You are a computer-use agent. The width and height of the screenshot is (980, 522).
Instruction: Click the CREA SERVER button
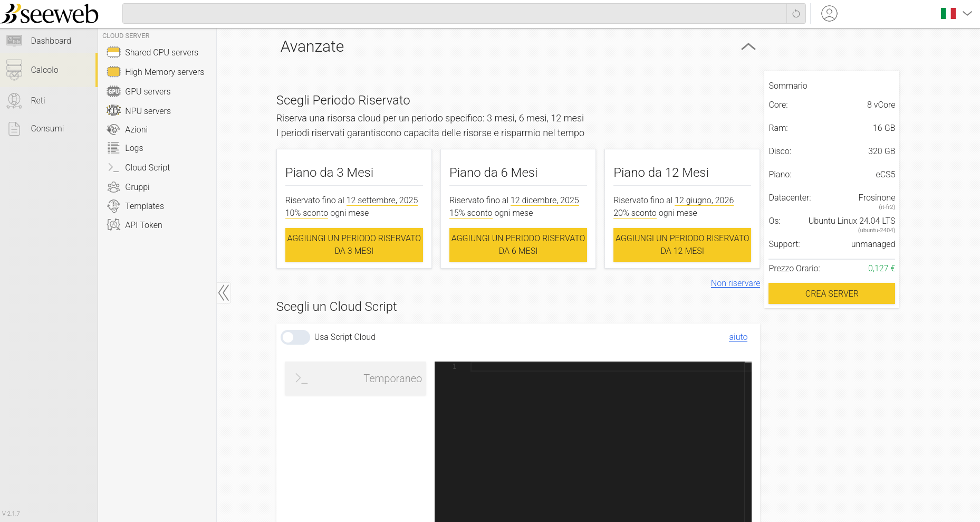832,293
